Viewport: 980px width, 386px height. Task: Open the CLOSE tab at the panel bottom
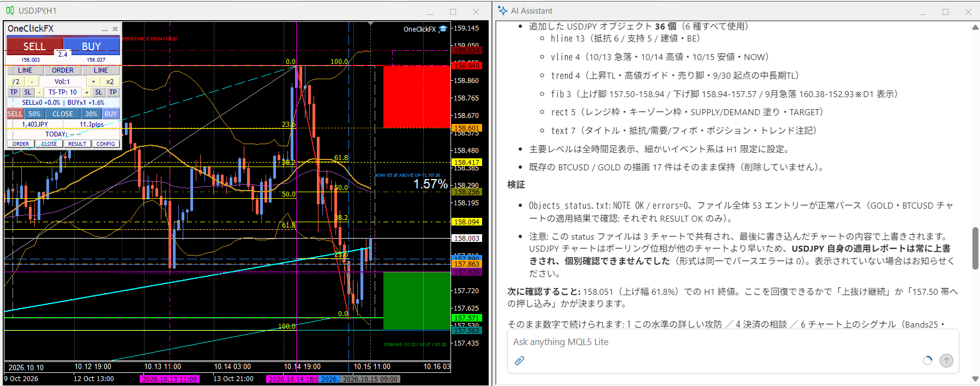pos(49,144)
